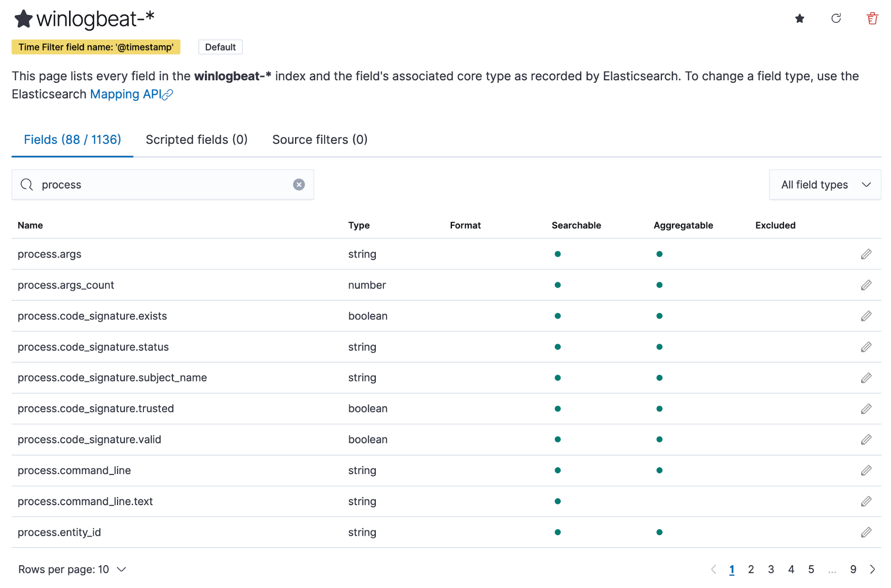Go to page 5

click(x=811, y=569)
